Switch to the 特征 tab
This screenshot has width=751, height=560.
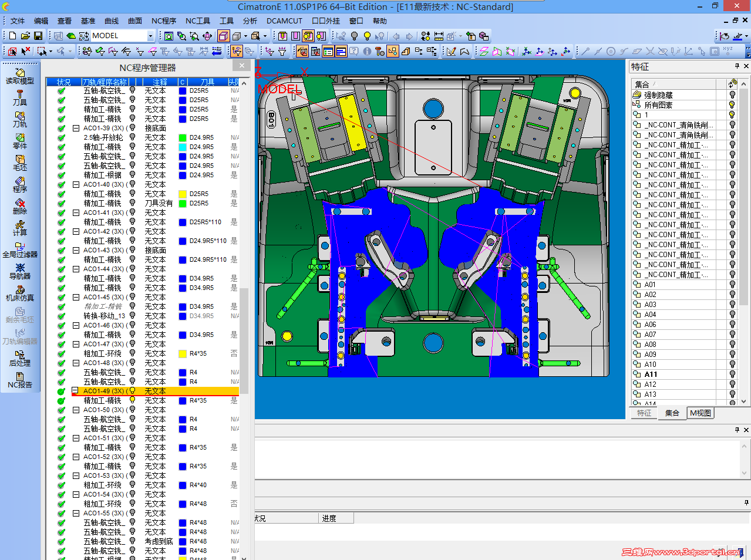point(644,413)
